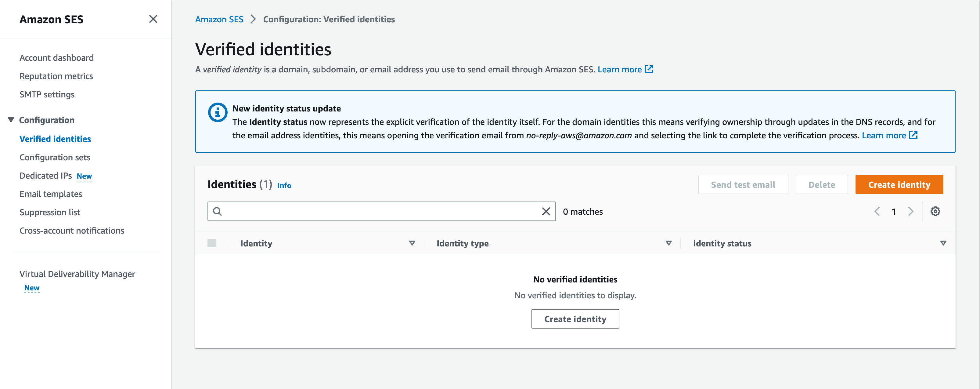Open external link icon in the banner's Learn more
The image size is (980, 389).
(913, 135)
